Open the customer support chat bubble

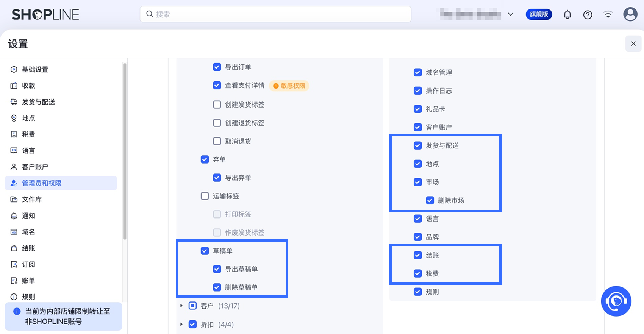coord(616,301)
